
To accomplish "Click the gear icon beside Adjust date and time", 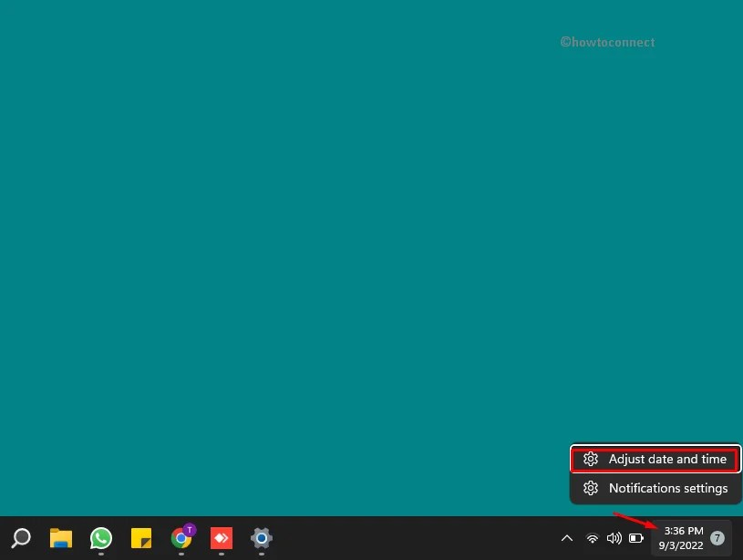I will pyautogui.click(x=591, y=459).
